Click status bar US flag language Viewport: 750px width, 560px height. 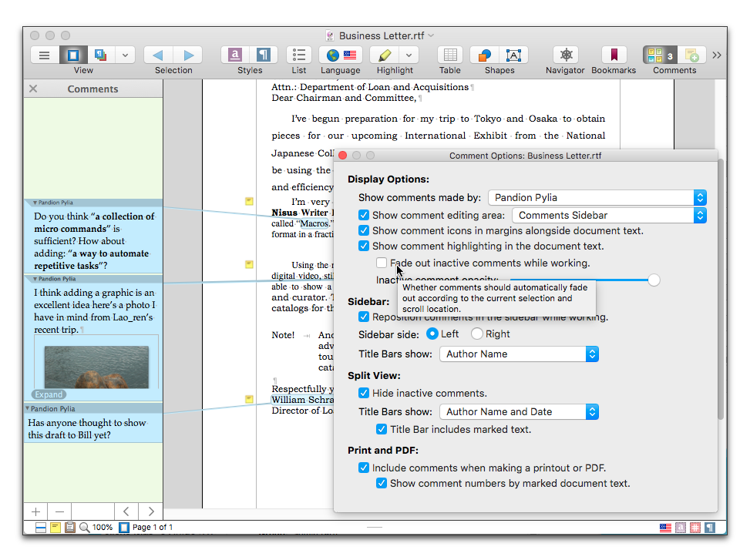[x=665, y=528]
